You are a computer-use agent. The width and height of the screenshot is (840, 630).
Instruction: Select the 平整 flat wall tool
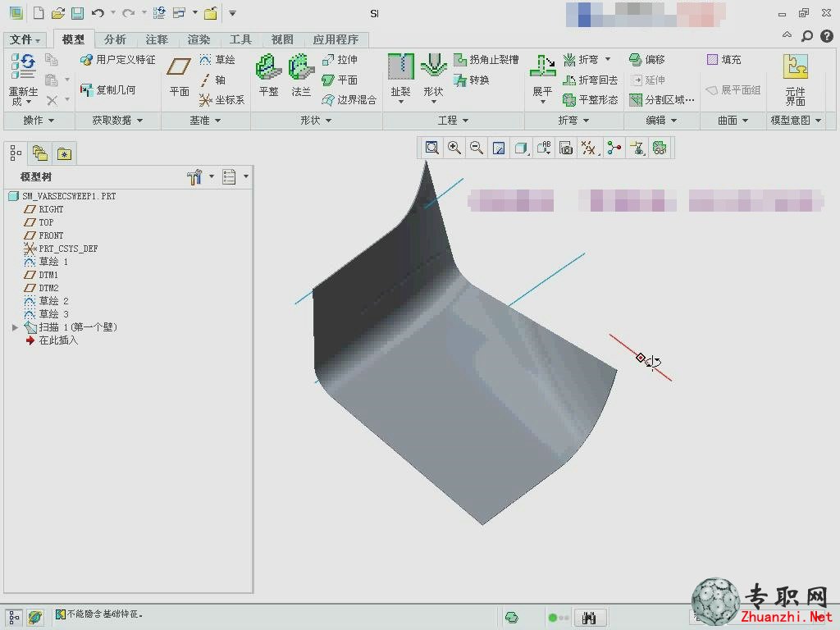268,75
